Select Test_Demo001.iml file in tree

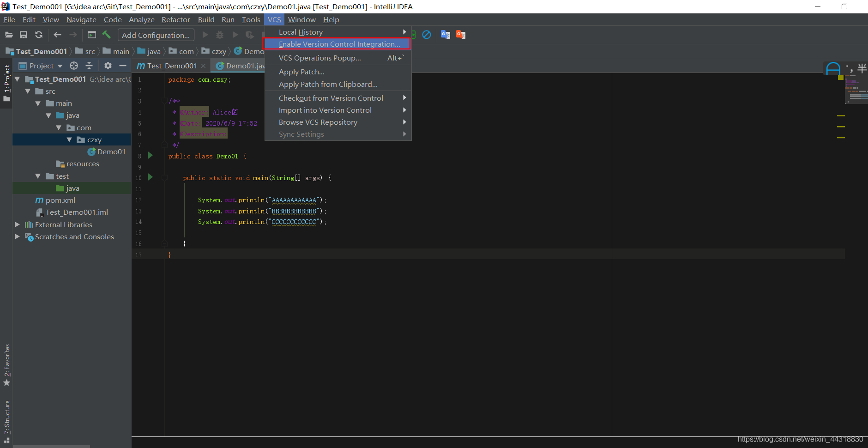click(x=72, y=212)
